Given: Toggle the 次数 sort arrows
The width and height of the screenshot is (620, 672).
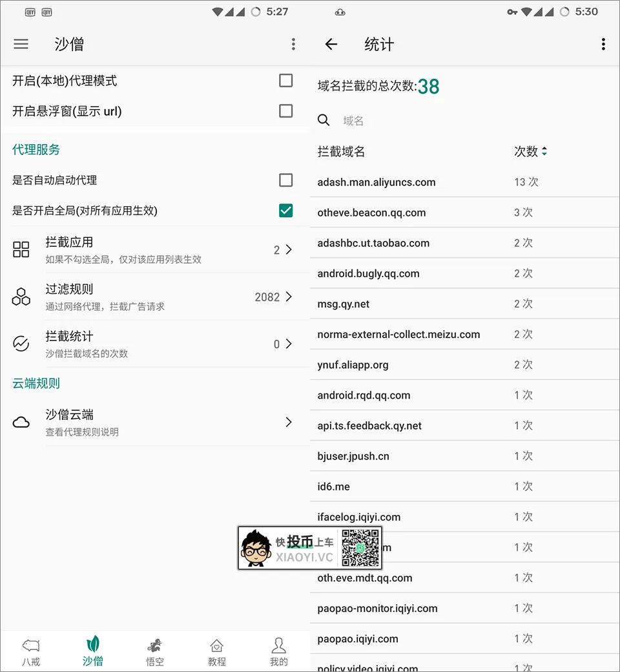Looking at the screenshot, I should 544,151.
